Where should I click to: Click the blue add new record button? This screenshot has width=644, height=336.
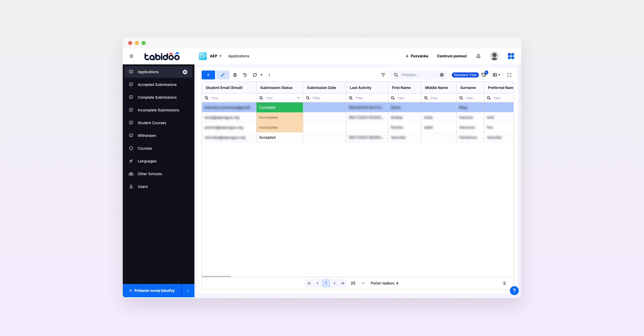(x=208, y=75)
